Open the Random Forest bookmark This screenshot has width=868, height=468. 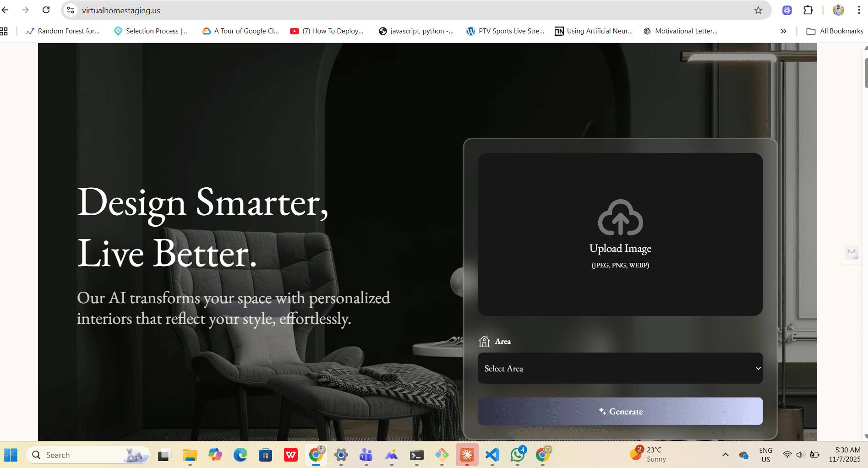pos(63,31)
